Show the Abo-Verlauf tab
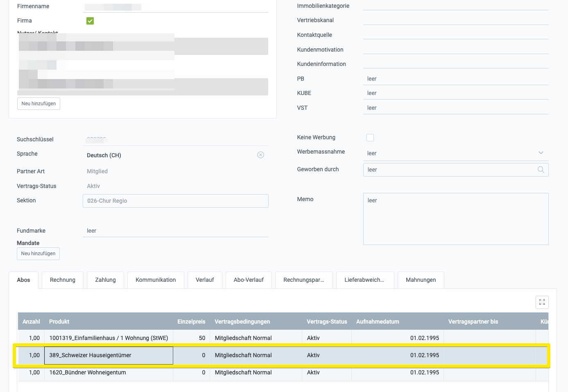 tap(249, 280)
